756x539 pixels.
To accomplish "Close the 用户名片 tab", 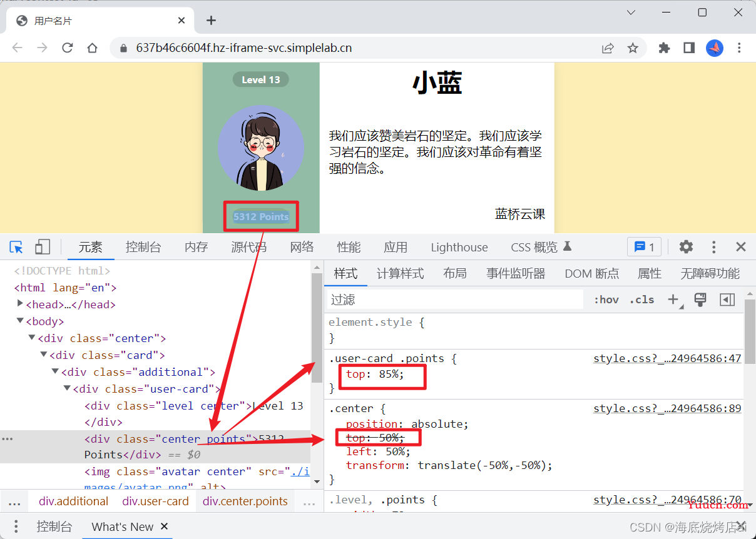I will pyautogui.click(x=181, y=21).
